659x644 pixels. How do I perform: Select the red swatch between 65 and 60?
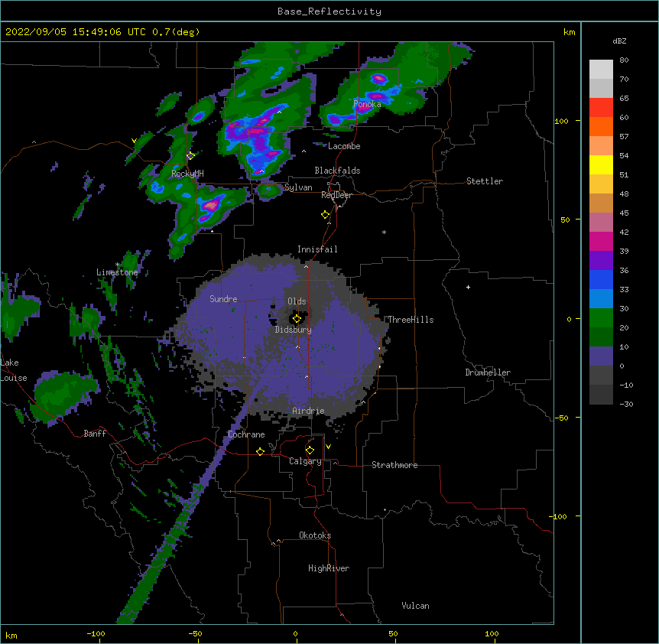pyautogui.click(x=601, y=108)
